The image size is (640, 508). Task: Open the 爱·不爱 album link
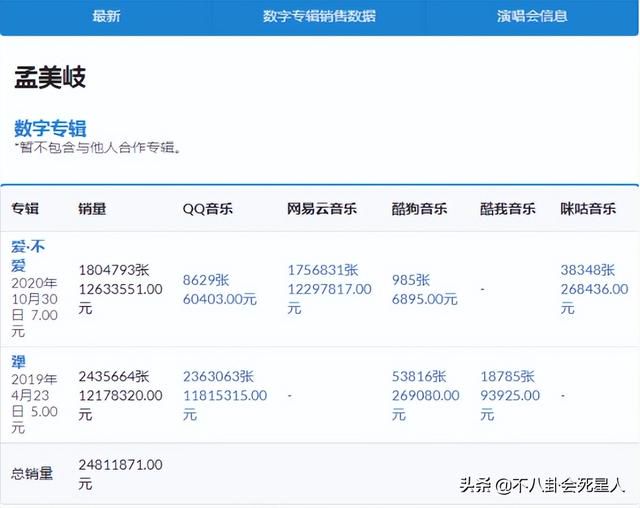(x=28, y=256)
